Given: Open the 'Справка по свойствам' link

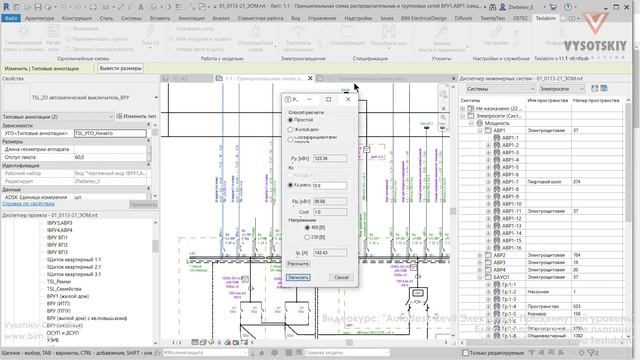Looking at the screenshot, I should (x=28, y=204).
